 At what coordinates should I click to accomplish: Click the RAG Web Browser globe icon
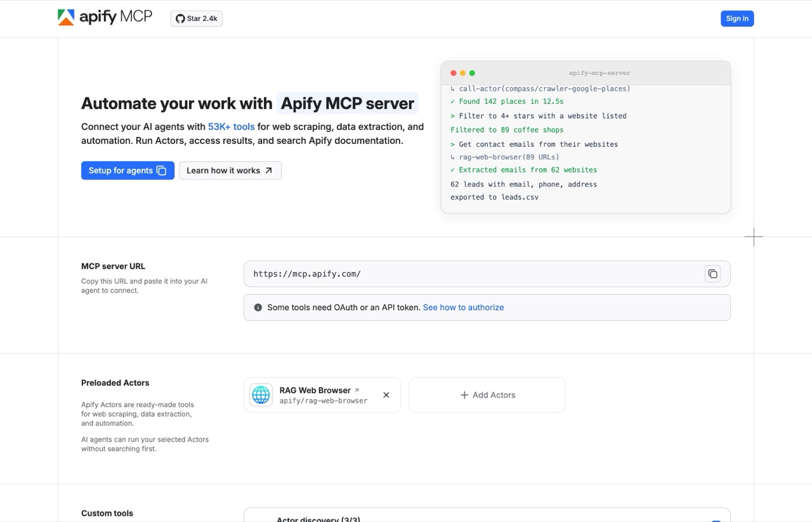coord(261,395)
